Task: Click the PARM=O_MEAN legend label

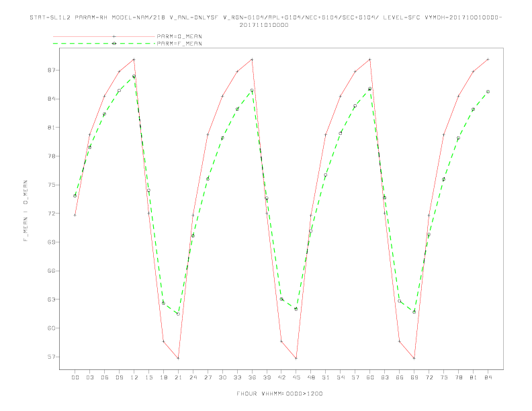Action: click(179, 36)
